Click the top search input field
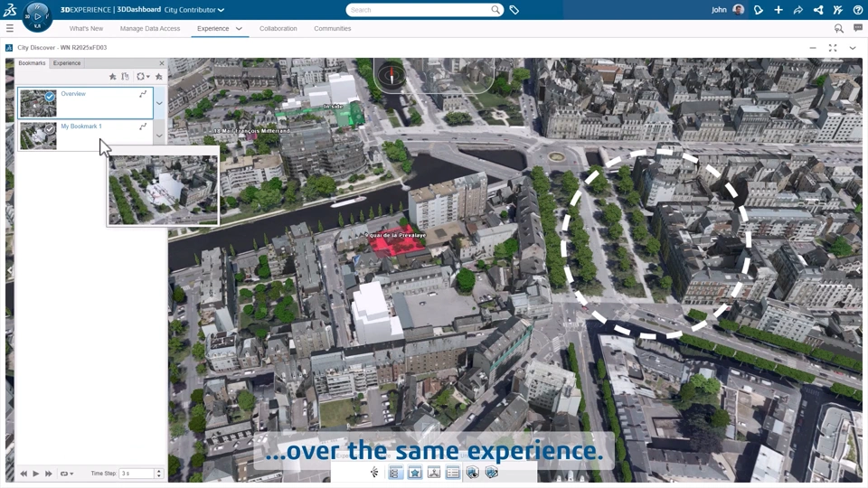 point(419,10)
